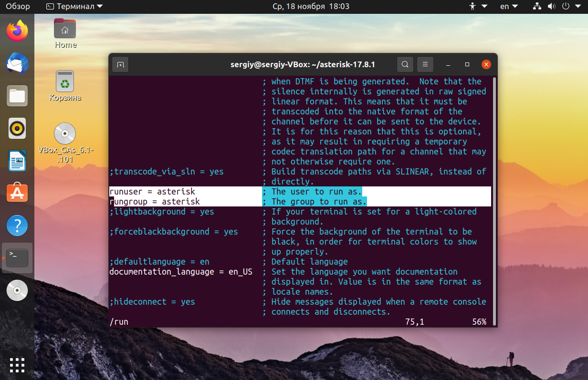Select the Home folder desktop icon
588x380 pixels.
pos(65,33)
